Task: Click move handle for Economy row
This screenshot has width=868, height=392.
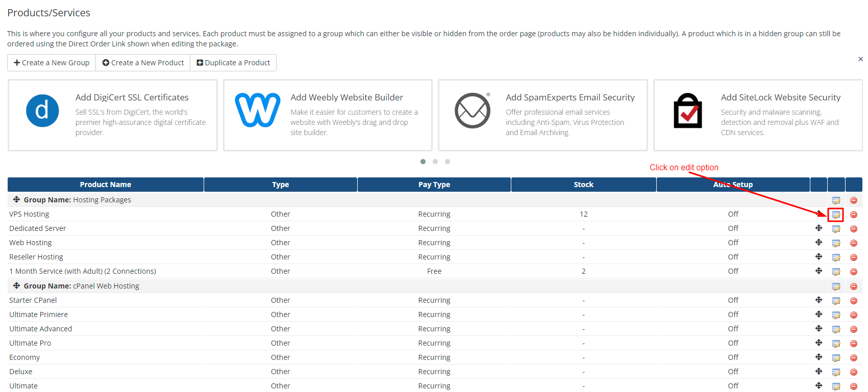Action: tap(819, 357)
